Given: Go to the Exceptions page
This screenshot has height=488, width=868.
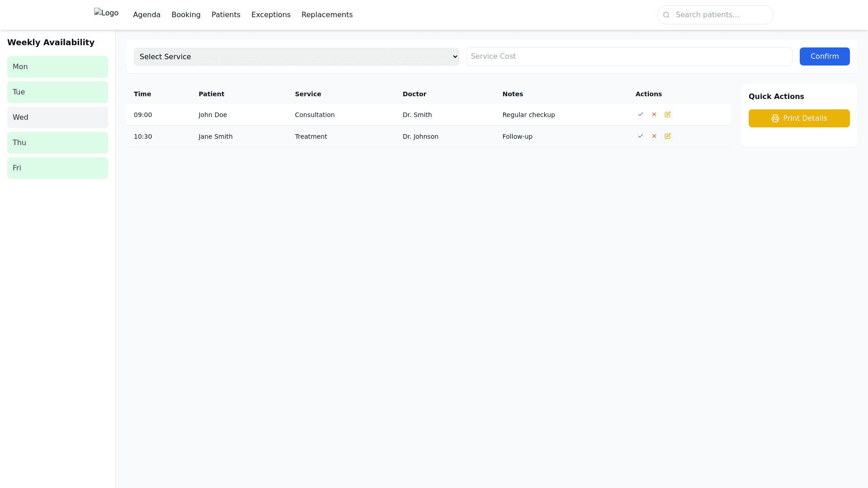Looking at the screenshot, I should [x=270, y=15].
